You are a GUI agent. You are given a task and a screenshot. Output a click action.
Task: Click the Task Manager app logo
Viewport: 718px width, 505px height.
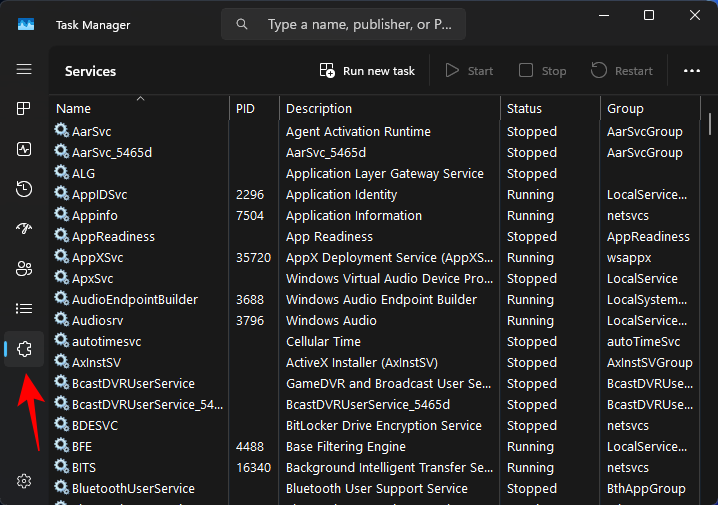point(26,24)
